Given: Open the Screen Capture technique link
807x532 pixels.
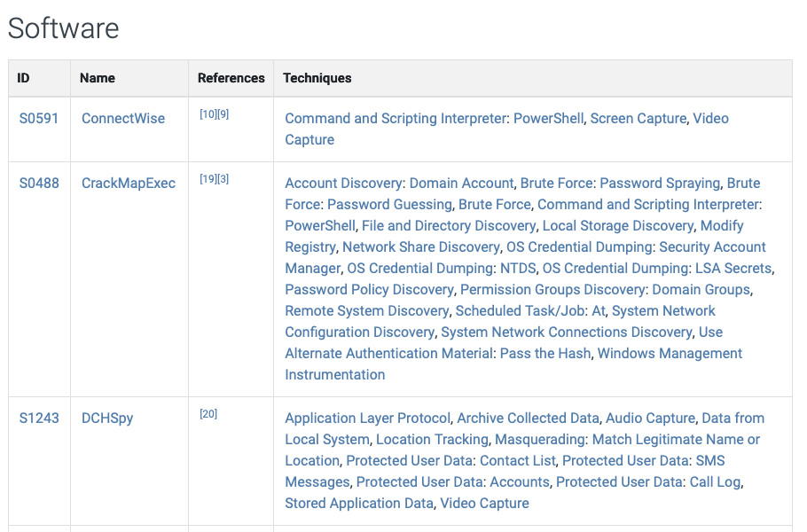Looking at the screenshot, I should point(638,118).
